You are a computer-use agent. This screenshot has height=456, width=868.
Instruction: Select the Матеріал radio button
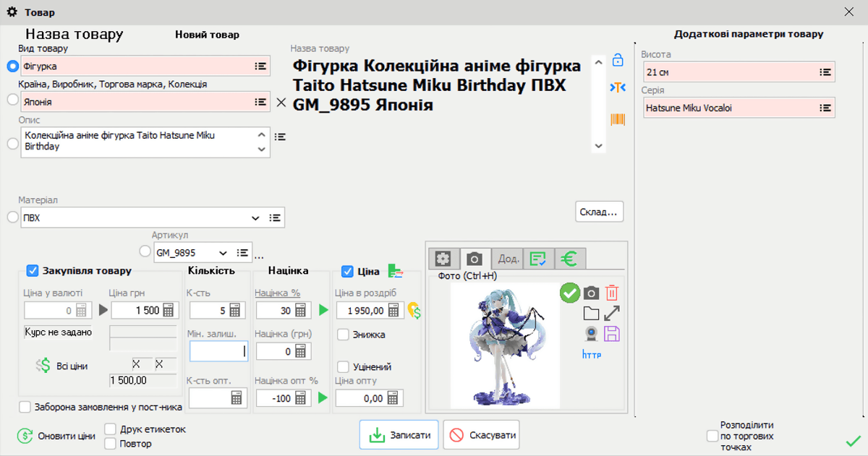click(12, 217)
